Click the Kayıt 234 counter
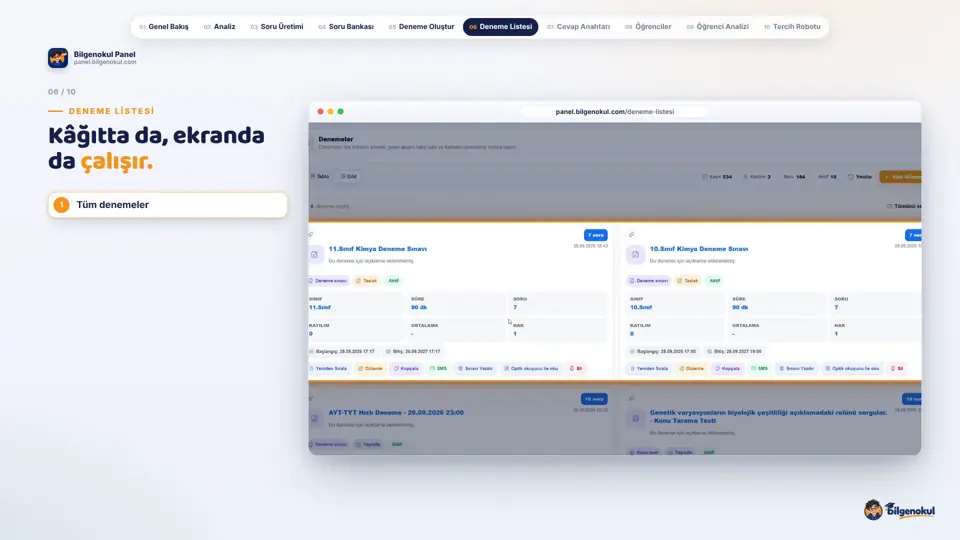960x540 pixels. click(x=717, y=177)
